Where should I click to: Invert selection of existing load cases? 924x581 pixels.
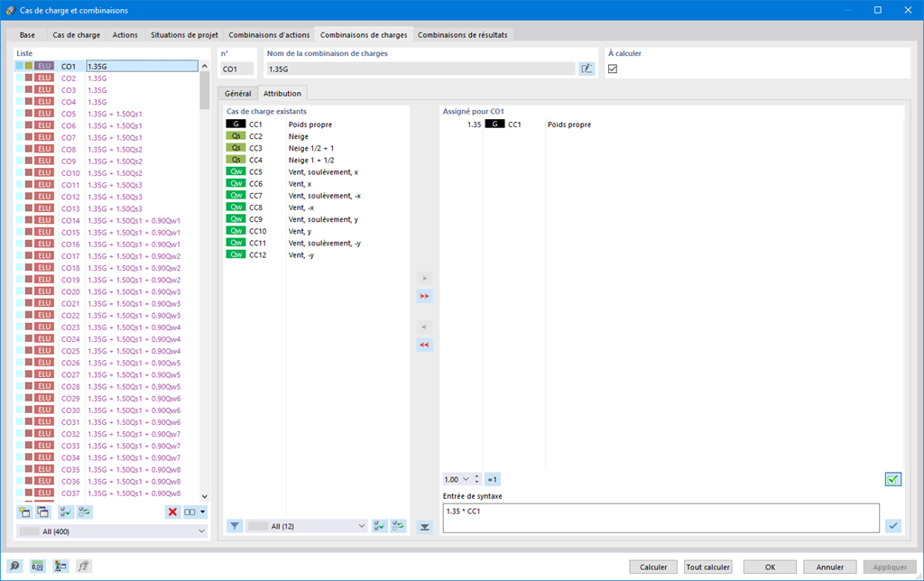(x=398, y=526)
